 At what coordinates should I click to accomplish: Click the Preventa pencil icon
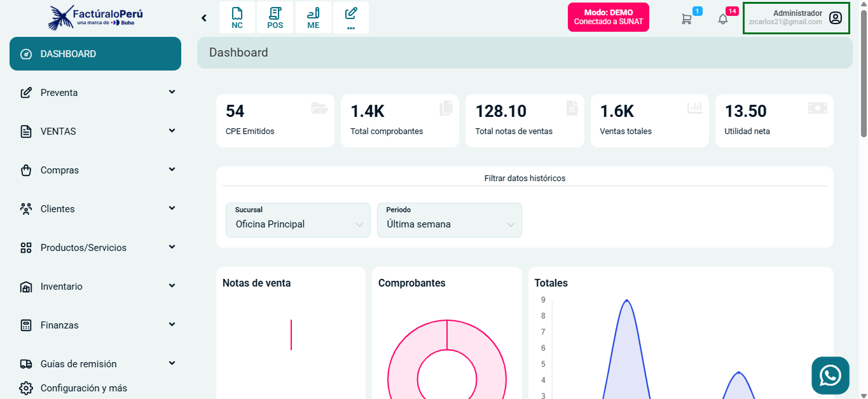(x=25, y=92)
